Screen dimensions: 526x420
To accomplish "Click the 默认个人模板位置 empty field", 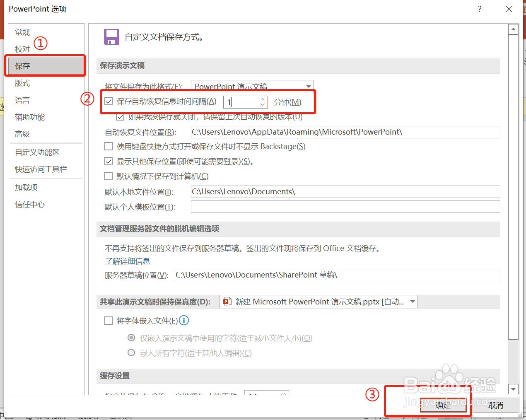I will coord(345,207).
